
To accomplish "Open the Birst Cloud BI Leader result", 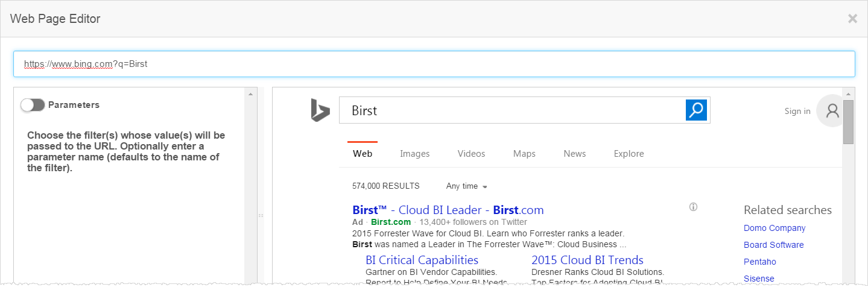I will 448,210.
